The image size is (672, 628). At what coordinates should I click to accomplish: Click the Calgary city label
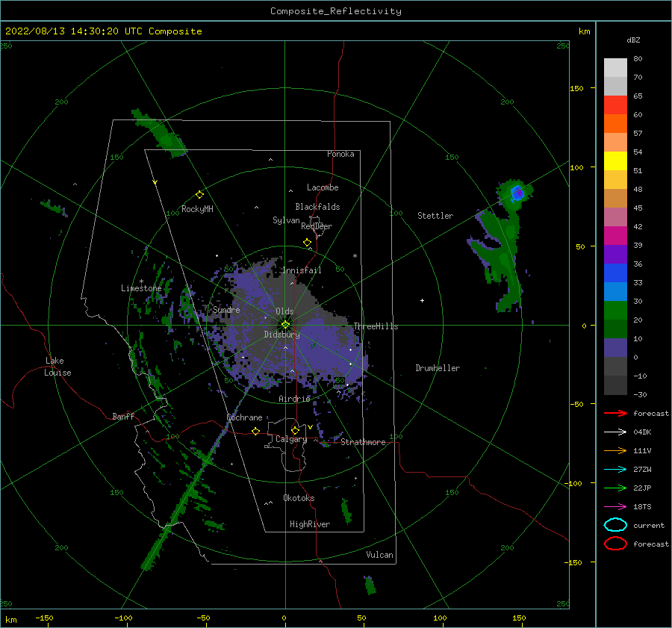tap(291, 439)
